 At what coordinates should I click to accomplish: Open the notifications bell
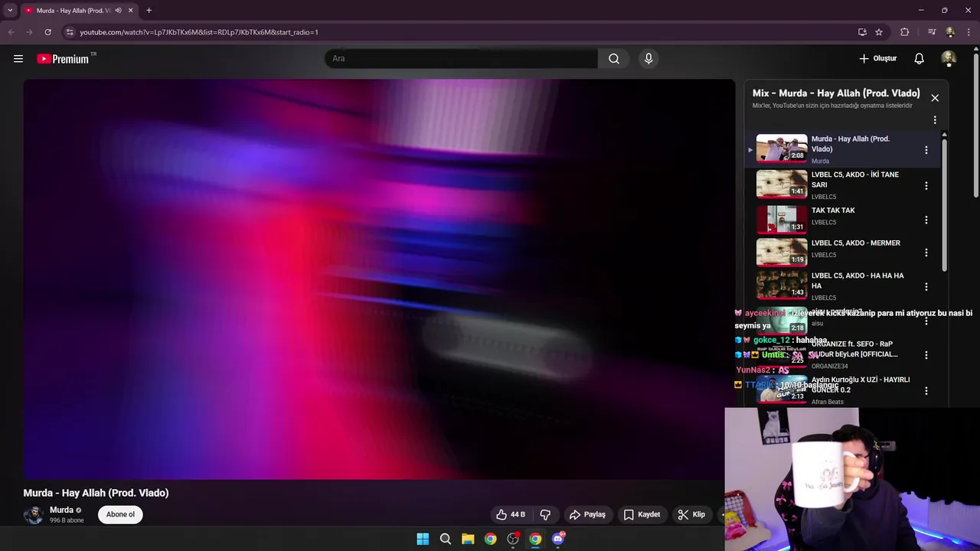(x=920, y=59)
